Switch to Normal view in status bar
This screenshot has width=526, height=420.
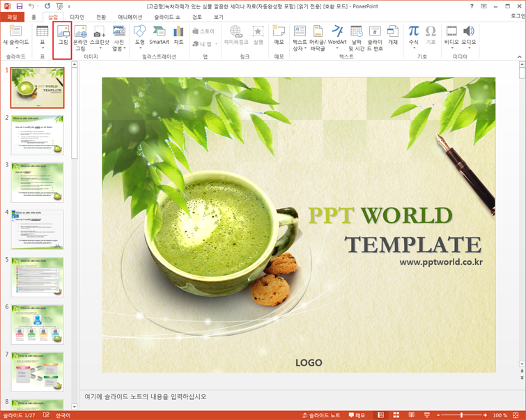(381, 415)
